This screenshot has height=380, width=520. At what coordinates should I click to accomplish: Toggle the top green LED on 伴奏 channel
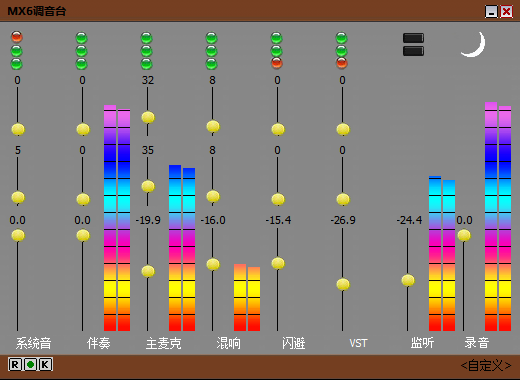coord(82,38)
